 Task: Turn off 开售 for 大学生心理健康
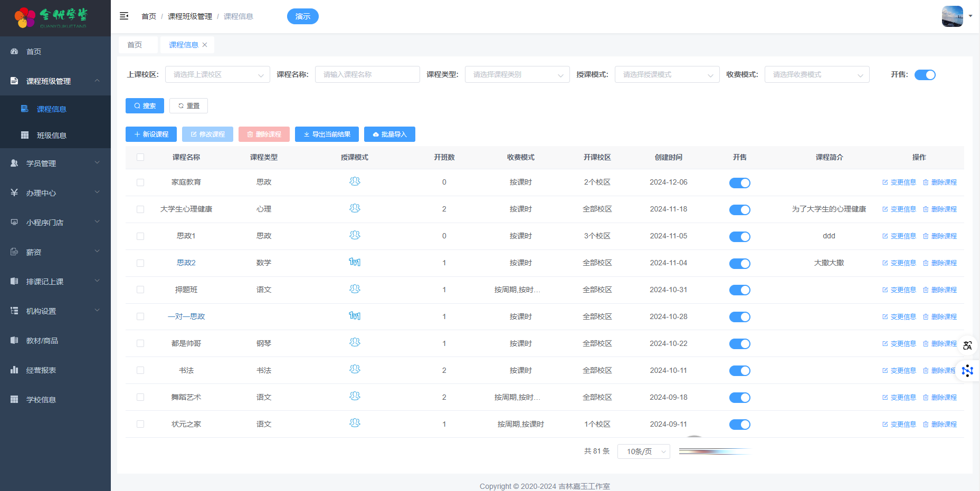click(x=739, y=210)
